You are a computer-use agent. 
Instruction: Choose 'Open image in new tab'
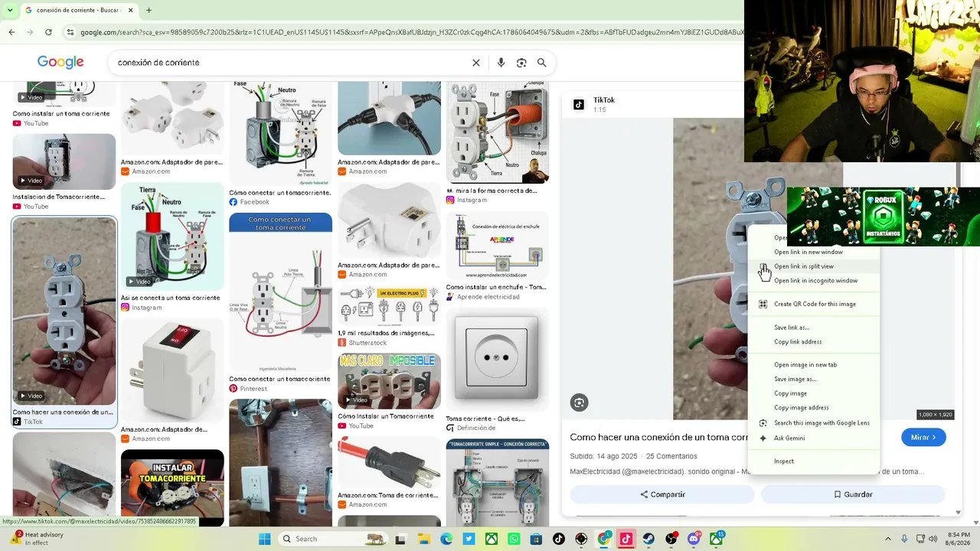click(805, 365)
